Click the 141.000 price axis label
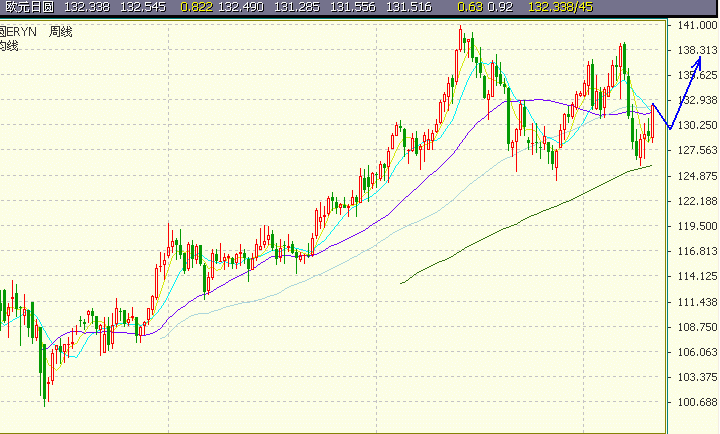Viewport: 720px width, 434px height. [x=697, y=25]
